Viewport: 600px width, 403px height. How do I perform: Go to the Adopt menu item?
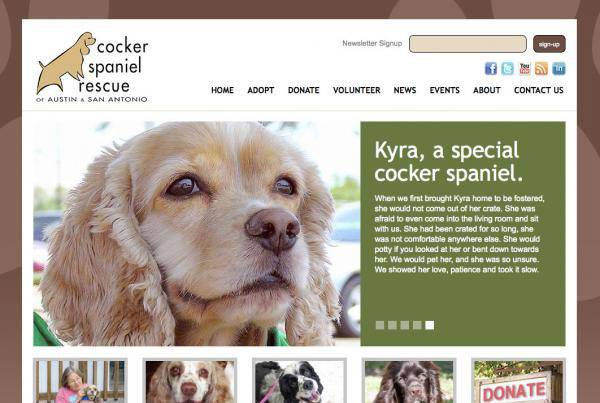coord(261,90)
